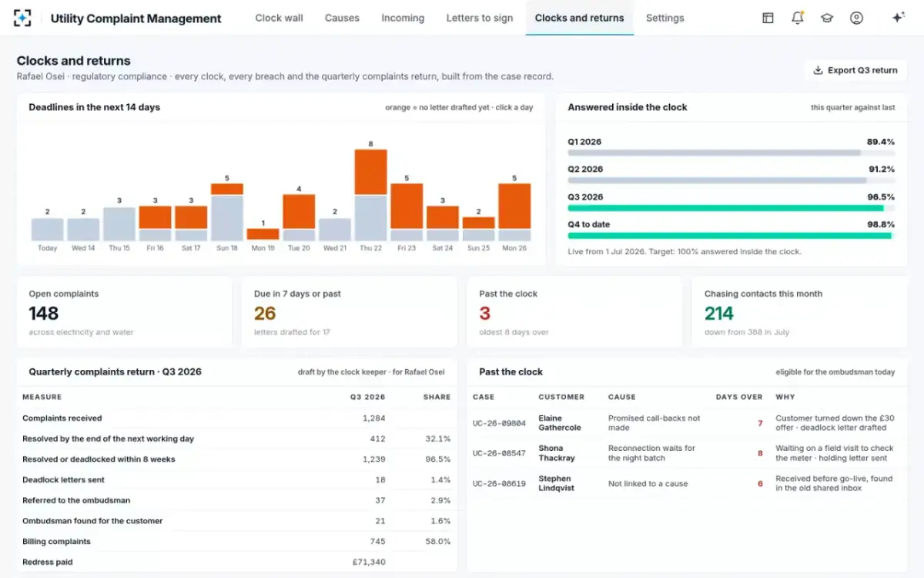This screenshot has height=578, width=924.
Task: Click the Referred to the ombudsman row
Action: pyautogui.click(x=236, y=500)
